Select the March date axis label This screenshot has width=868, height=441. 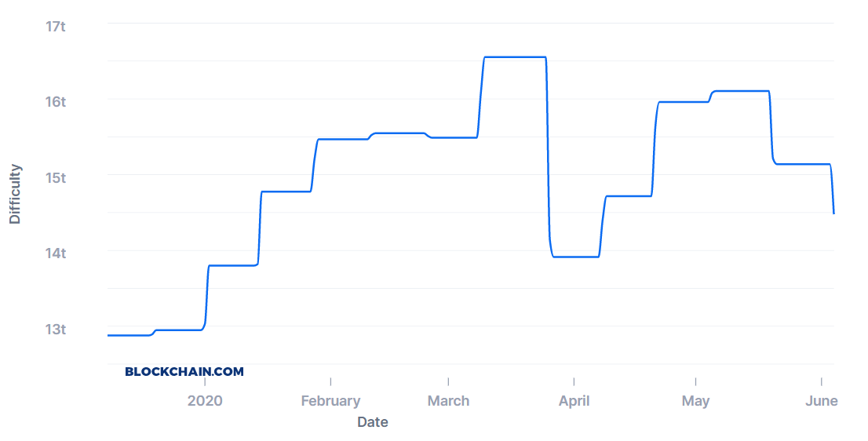[448, 401]
